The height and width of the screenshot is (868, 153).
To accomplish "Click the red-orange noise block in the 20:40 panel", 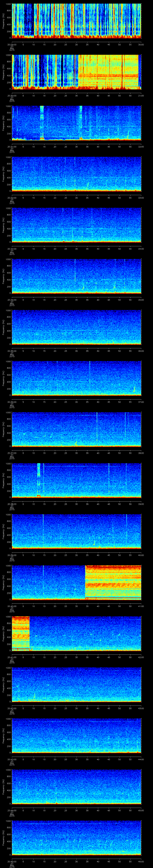I will (113, 582).
